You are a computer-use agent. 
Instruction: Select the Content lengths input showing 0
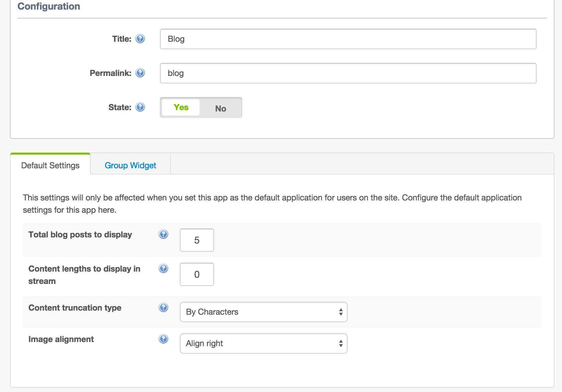197,274
